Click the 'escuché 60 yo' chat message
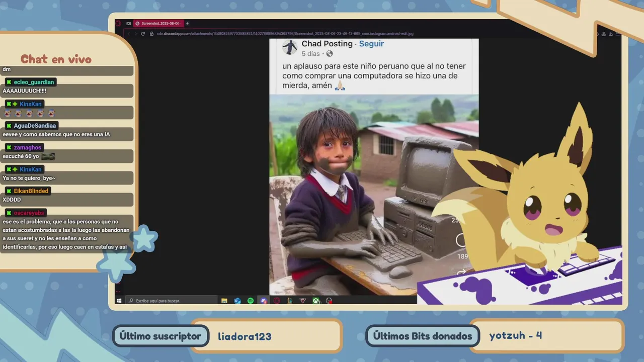The width and height of the screenshot is (644, 362). click(x=21, y=156)
